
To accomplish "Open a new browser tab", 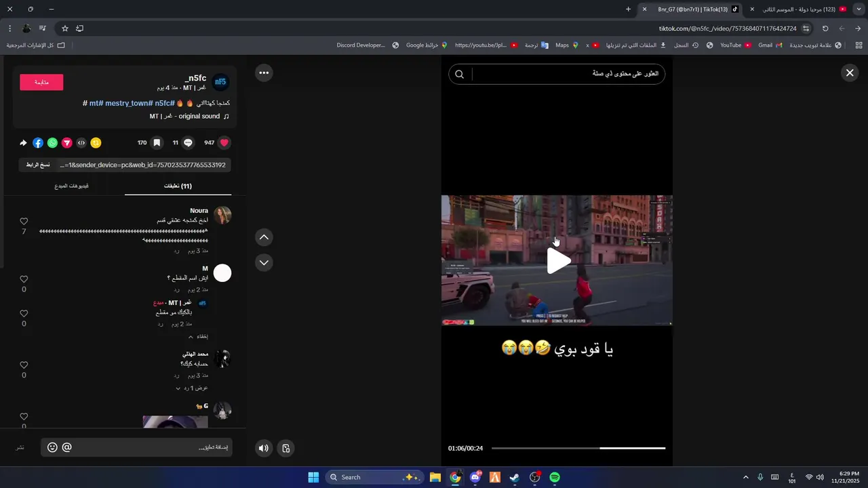I will pyautogui.click(x=628, y=9).
